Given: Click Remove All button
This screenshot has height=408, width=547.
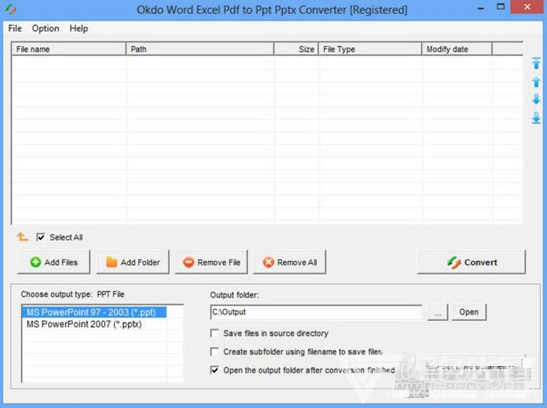Looking at the screenshot, I should (x=290, y=262).
